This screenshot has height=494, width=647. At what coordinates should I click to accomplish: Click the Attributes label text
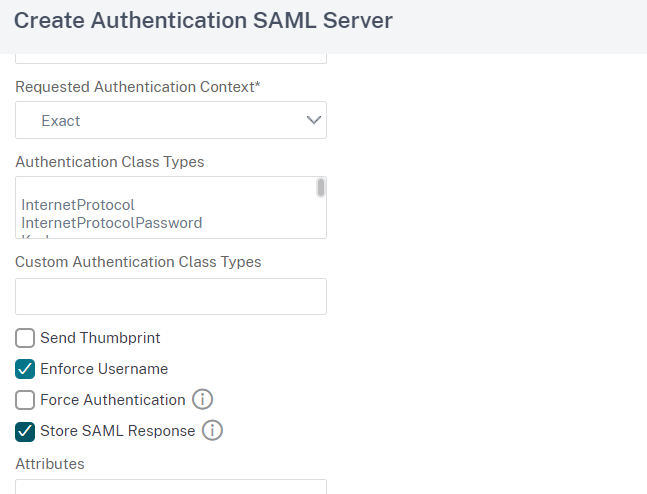point(50,464)
